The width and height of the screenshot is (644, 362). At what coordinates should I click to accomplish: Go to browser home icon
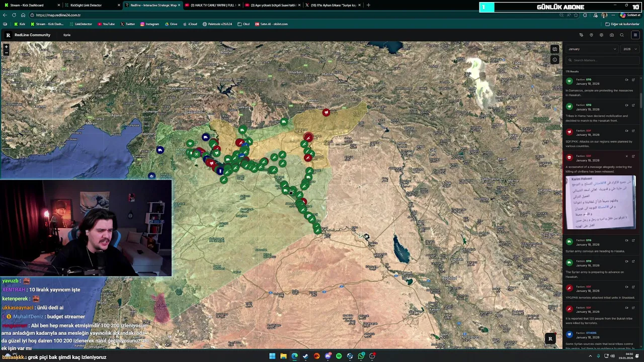point(23,15)
